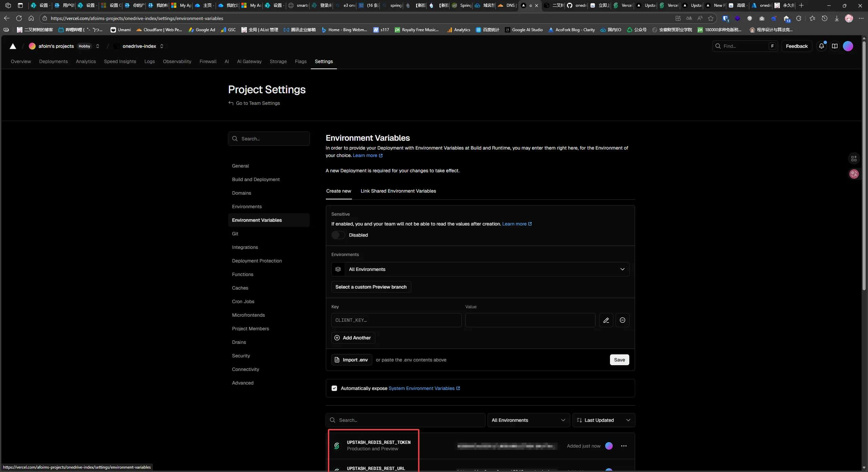The height and width of the screenshot is (472, 868).
Task: Toggle the Sensitive switch
Action: pyautogui.click(x=338, y=235)
